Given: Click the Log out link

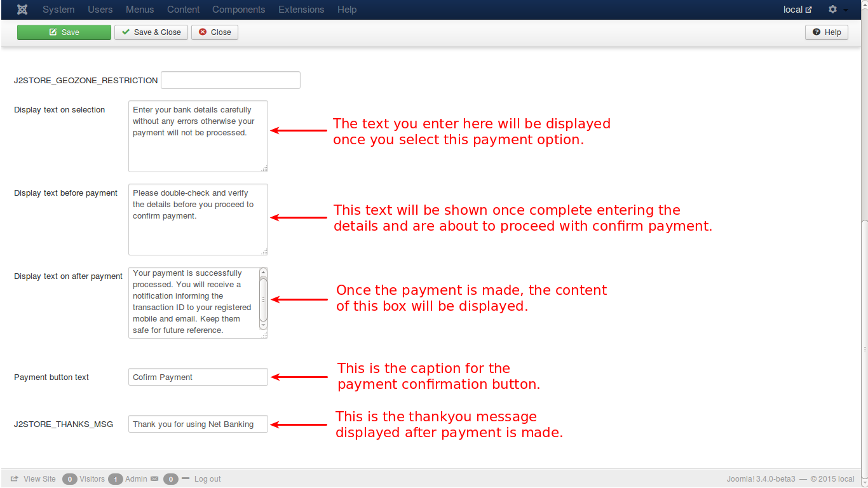Looking at the screenshot, I should [207, 479].
